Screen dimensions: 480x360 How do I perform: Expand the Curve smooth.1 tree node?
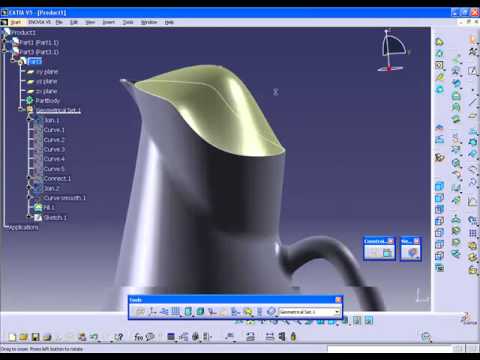pyautogui.click(x=29, y=198)
